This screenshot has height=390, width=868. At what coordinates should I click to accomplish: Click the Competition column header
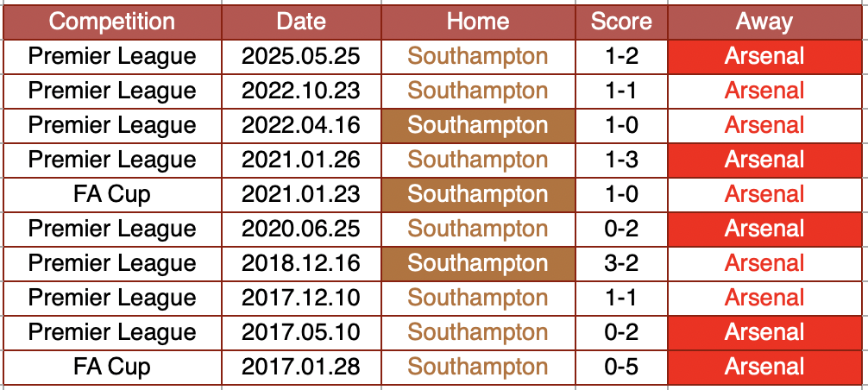point(112,22)
